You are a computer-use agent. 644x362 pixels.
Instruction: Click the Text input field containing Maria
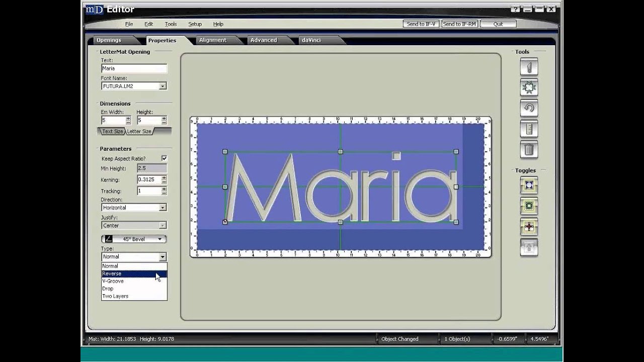[134, 68]
